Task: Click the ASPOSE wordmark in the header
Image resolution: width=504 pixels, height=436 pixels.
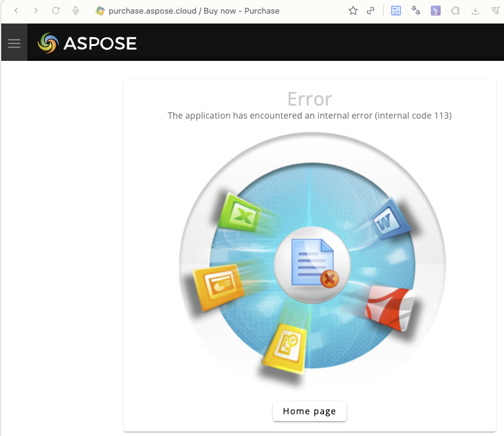Action: (100, 43)
